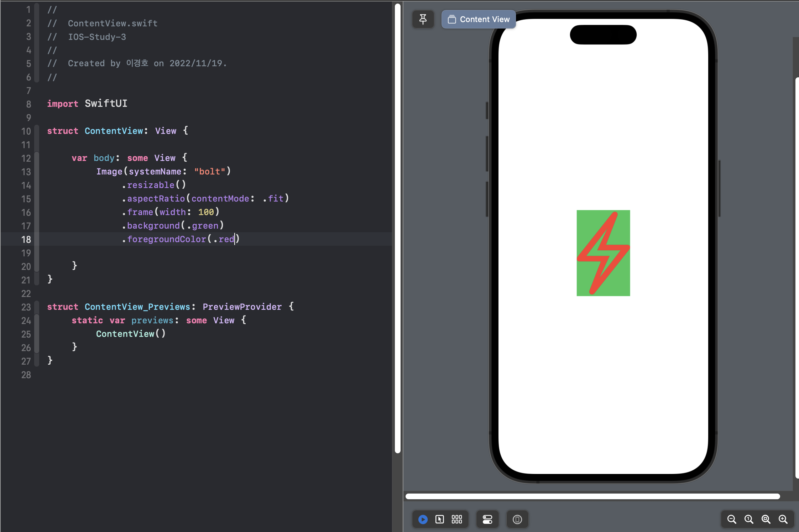The width and height of the screenshot is (799, 532).
Task: Zoom canvas to fit
Action: click(x=766, y=520)
